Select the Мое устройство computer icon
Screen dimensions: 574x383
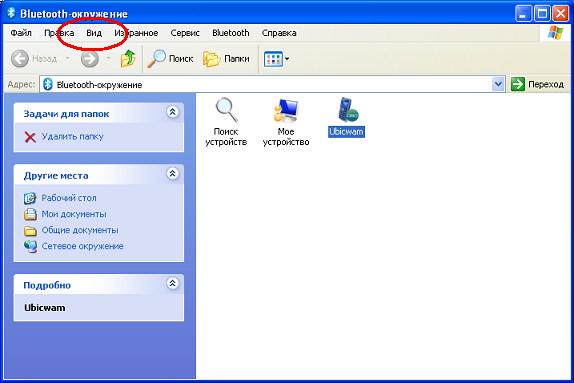[286, 110]
